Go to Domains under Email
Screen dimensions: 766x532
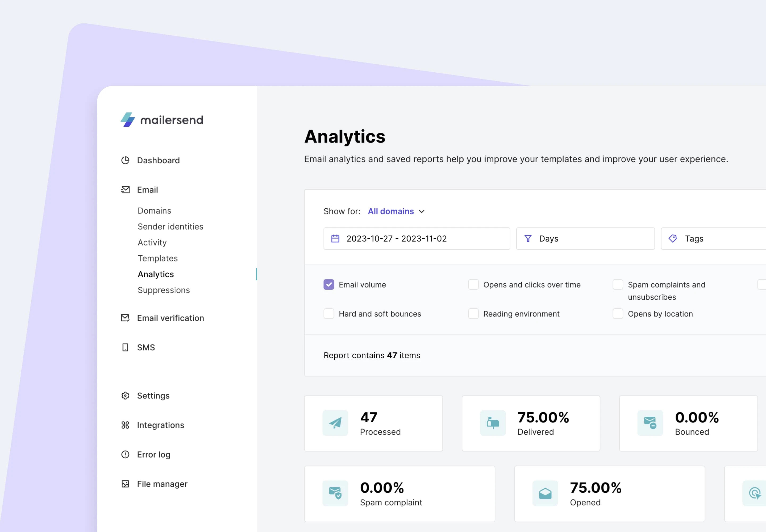click(x=154, y=211)
